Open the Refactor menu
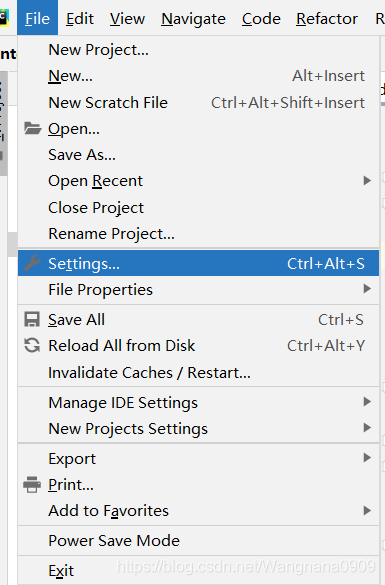The image size is (385, 585). coord(327,18)
